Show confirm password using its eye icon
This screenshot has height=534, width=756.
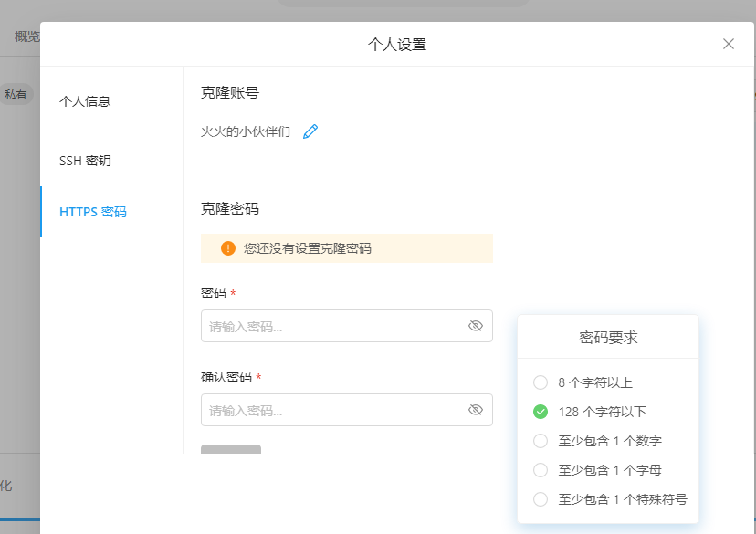click(x=476, y=410)
